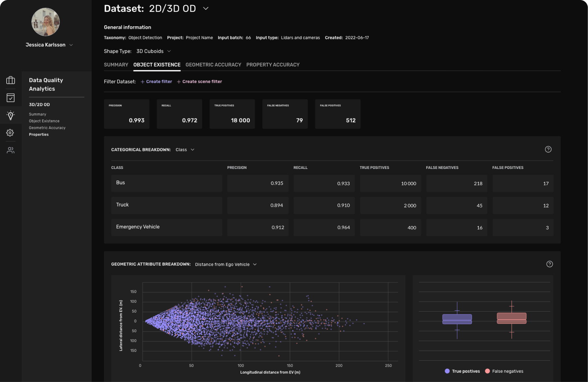The image size is (588, 382).
Task: Click Categorical Breakdown help question icon
Action: [x=548, y=149]
